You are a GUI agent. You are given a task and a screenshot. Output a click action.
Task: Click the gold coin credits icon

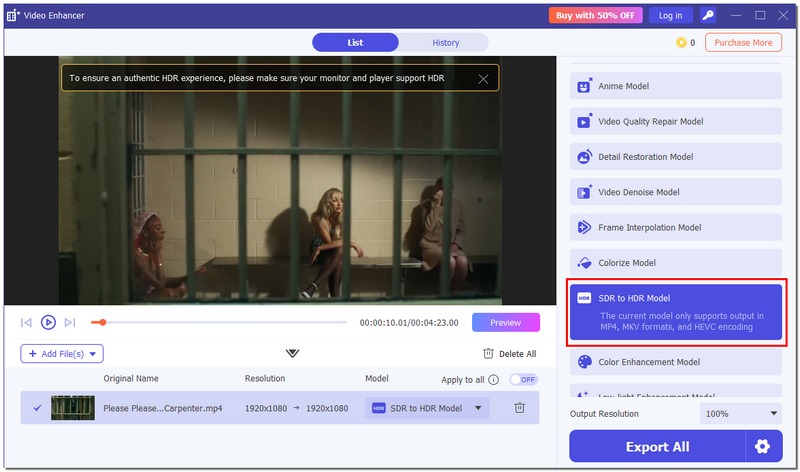[x=681, y=43]
